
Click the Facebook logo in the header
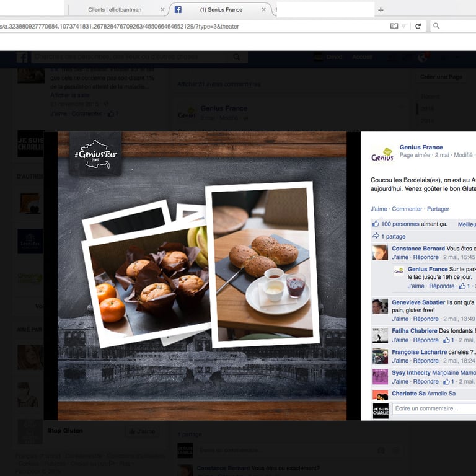pos(23,57)
